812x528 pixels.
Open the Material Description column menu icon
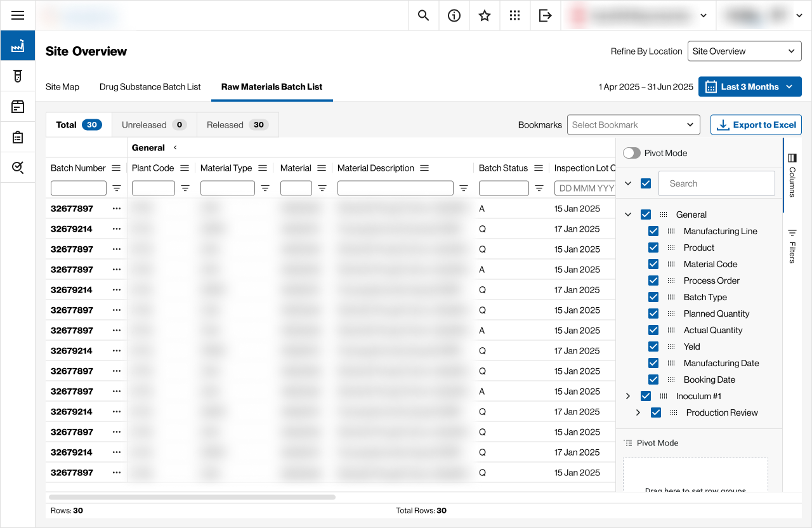424,168
